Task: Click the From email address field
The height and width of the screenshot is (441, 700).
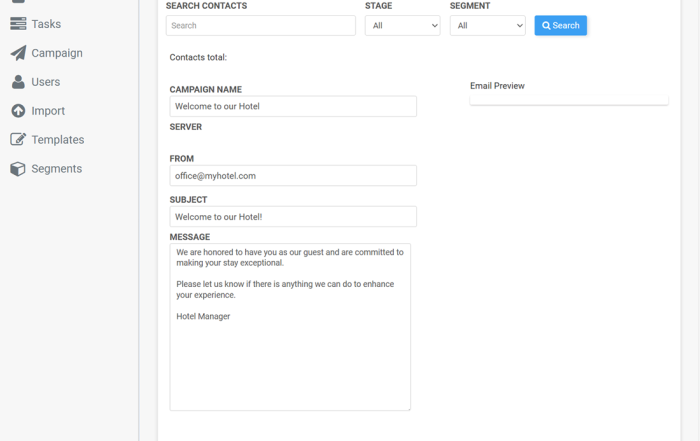Action: (293, 175)
